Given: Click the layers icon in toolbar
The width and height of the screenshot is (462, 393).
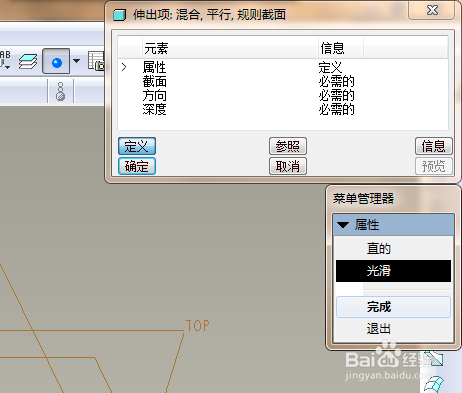Looking at the screenshot, I should 28,62.
